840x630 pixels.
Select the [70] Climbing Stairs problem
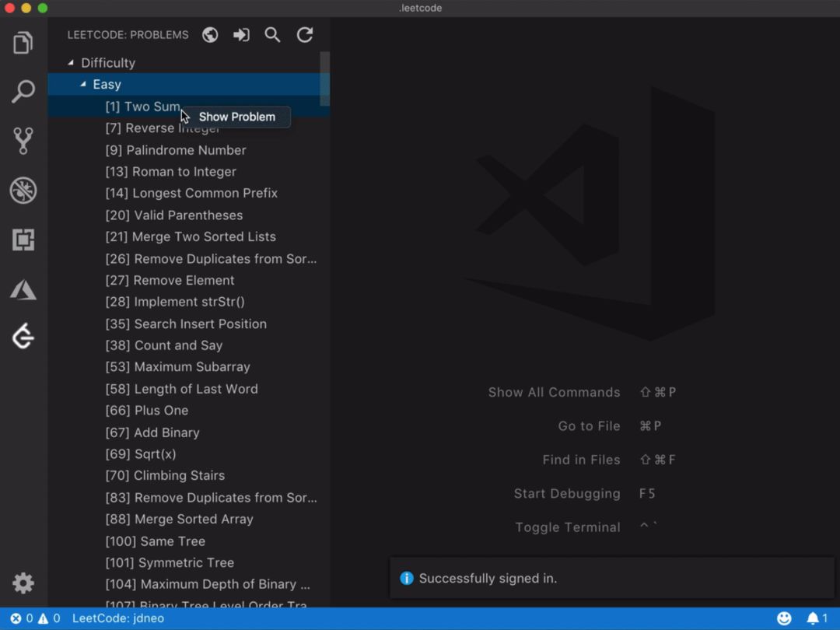[x=165, y=475]
